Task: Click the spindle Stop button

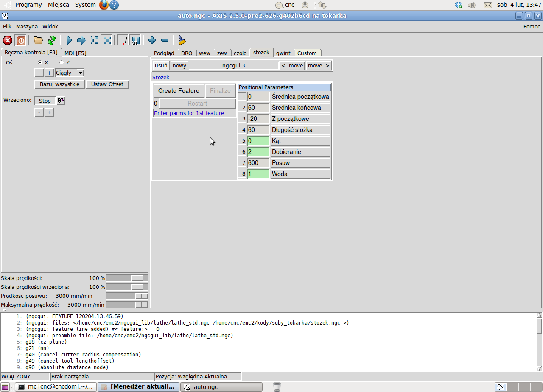Action: (45, 101)
